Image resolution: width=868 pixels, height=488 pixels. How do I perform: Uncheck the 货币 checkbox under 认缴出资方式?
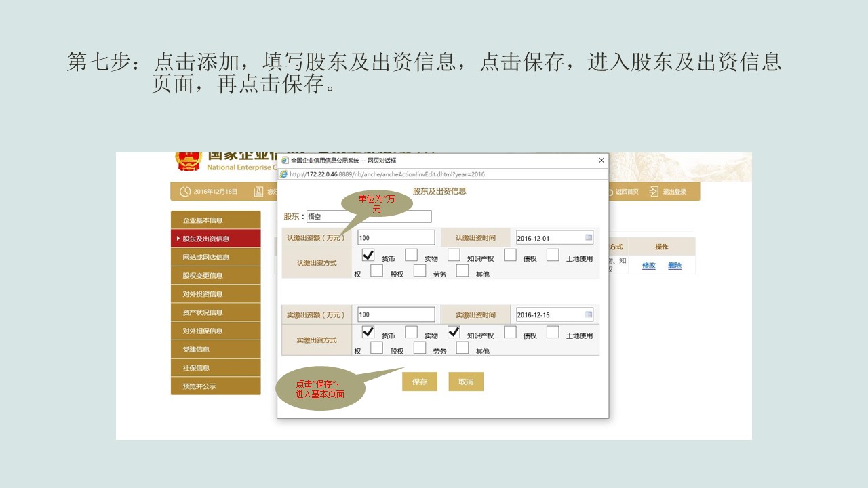pos(368,255)
